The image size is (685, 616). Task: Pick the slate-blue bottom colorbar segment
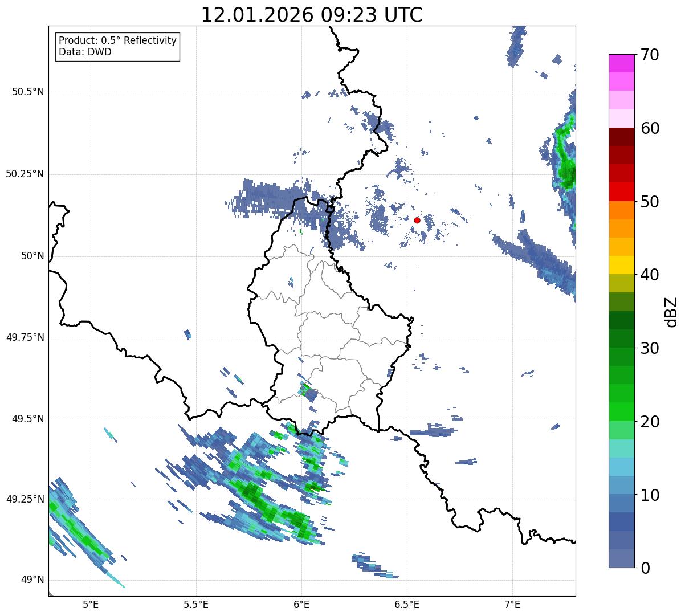click(x=621, y=558)
